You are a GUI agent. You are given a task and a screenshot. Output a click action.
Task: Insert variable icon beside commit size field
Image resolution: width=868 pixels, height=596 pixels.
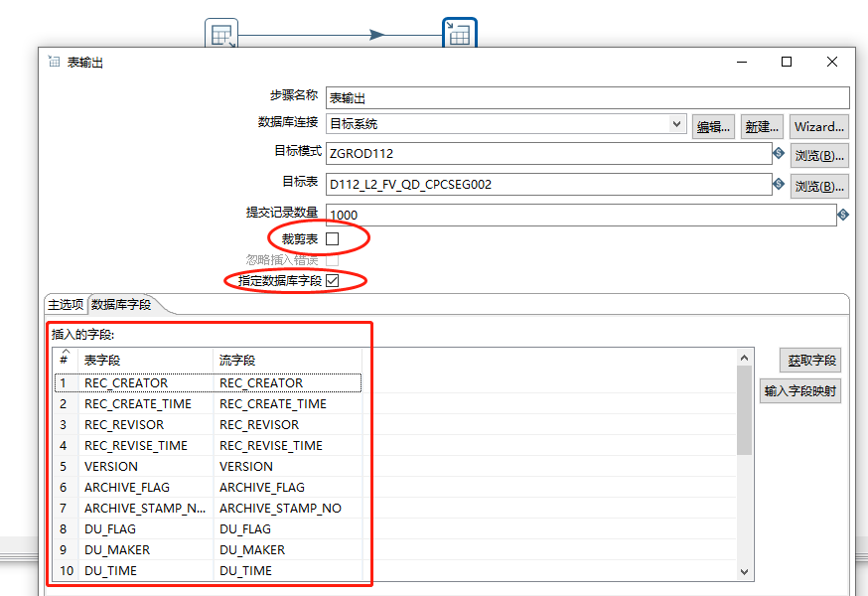(x=843, y=215)
